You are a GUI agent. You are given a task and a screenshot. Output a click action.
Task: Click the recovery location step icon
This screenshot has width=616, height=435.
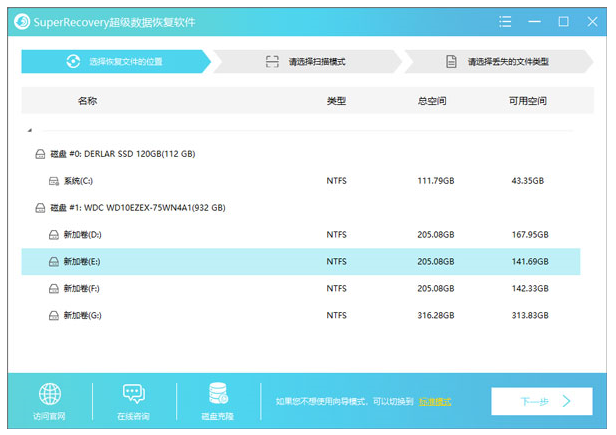[73, 61]
